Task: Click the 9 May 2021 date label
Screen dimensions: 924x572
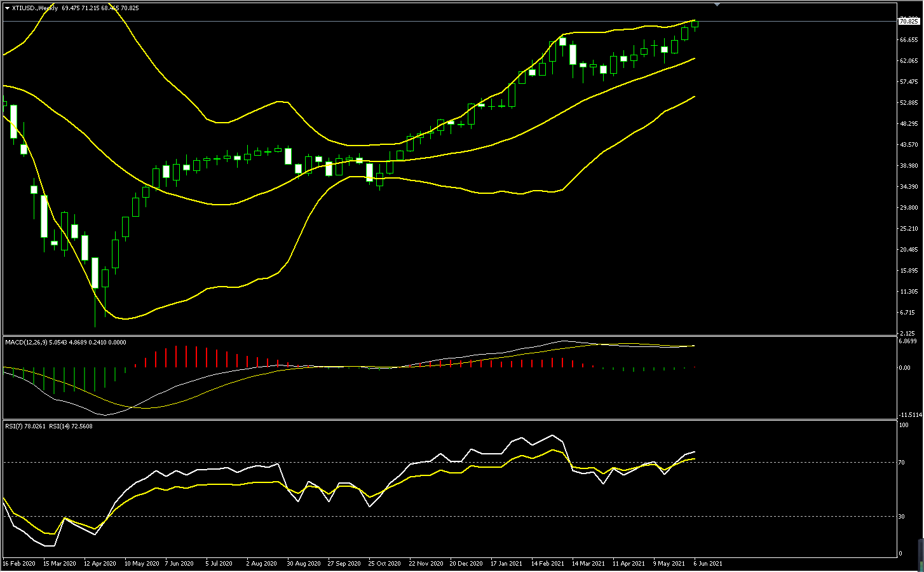Action: coord(669,564)
